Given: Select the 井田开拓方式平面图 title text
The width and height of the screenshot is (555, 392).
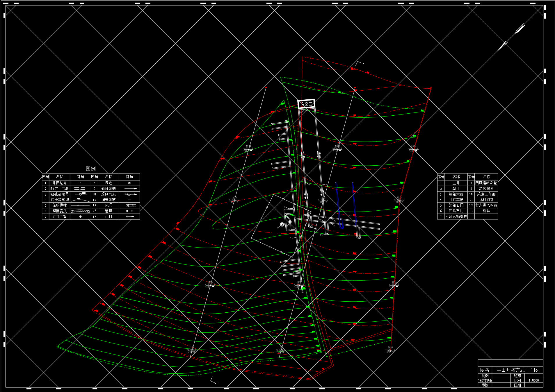Looking at the screenshot, I should pos(517,370).
